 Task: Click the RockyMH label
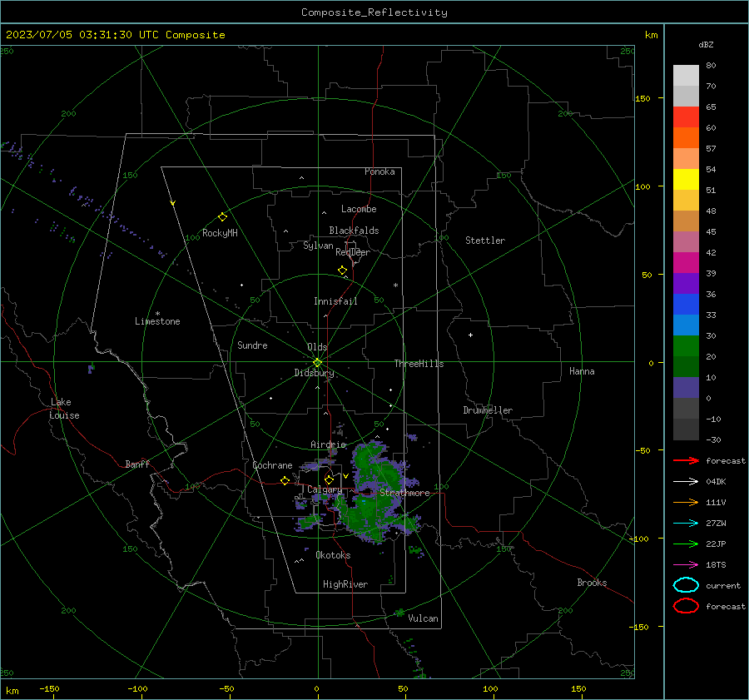[x=220, y=233]
